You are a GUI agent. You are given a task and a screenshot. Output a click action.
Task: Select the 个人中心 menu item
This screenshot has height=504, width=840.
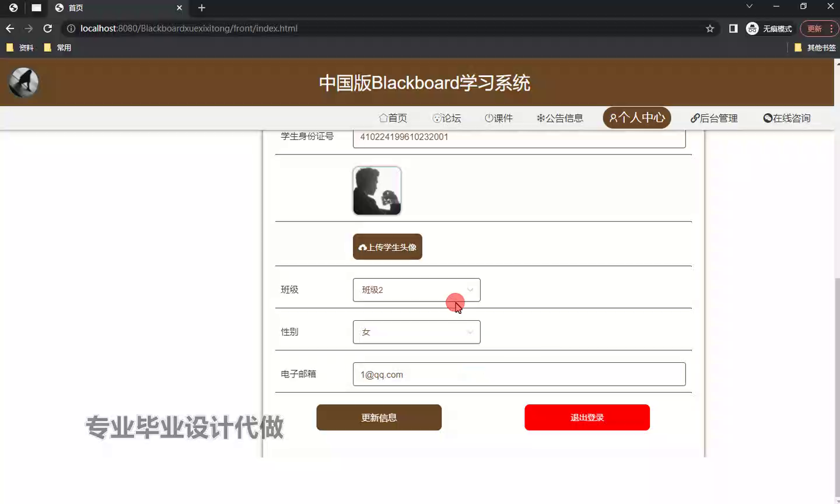tap(637, 118)
